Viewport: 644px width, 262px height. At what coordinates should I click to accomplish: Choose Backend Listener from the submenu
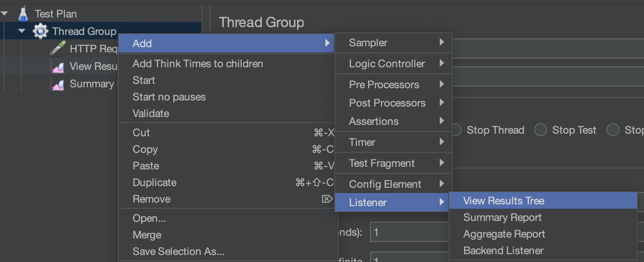tap(503, 251)
